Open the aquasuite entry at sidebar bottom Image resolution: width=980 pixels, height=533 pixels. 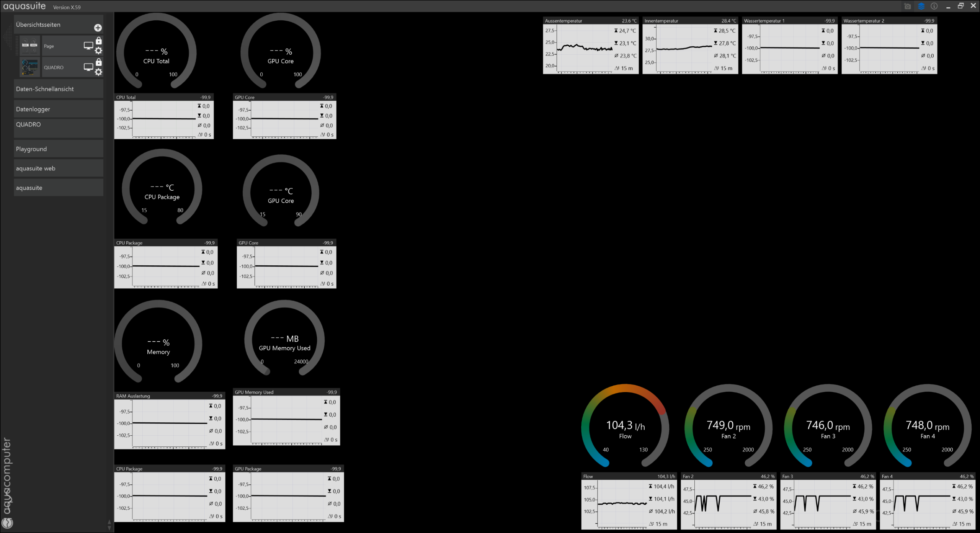click(x=59, y=188)
